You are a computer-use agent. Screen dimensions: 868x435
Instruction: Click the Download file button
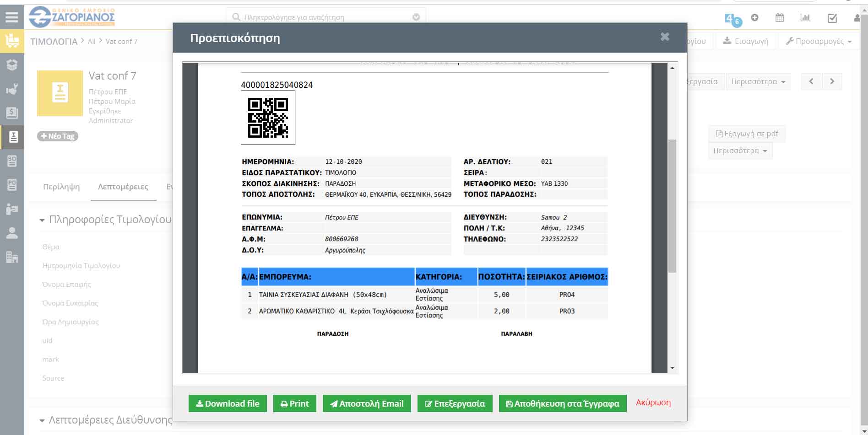pos(228,403)
